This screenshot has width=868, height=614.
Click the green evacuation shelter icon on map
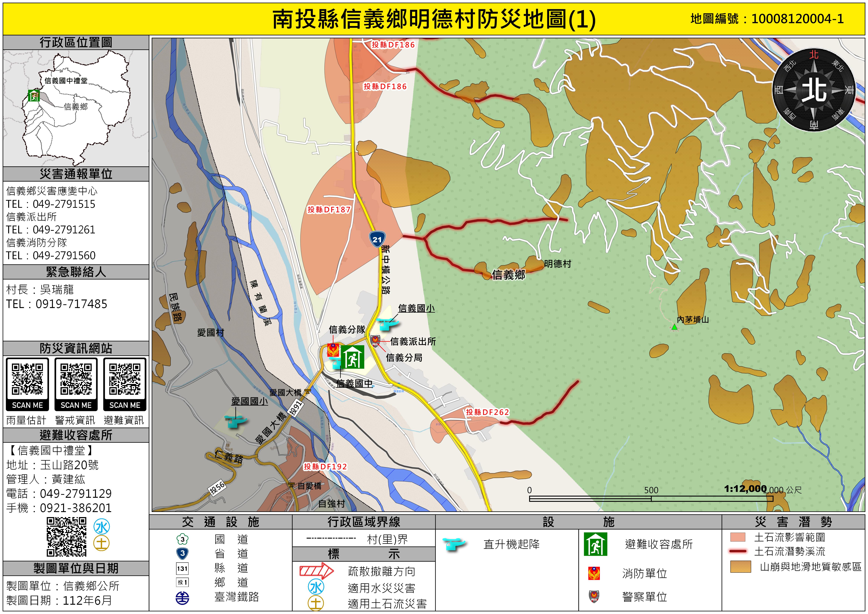tap(352, 357)
